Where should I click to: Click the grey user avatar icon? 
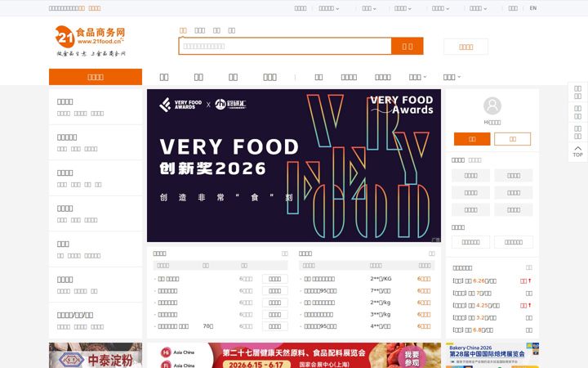coord(492,105)
